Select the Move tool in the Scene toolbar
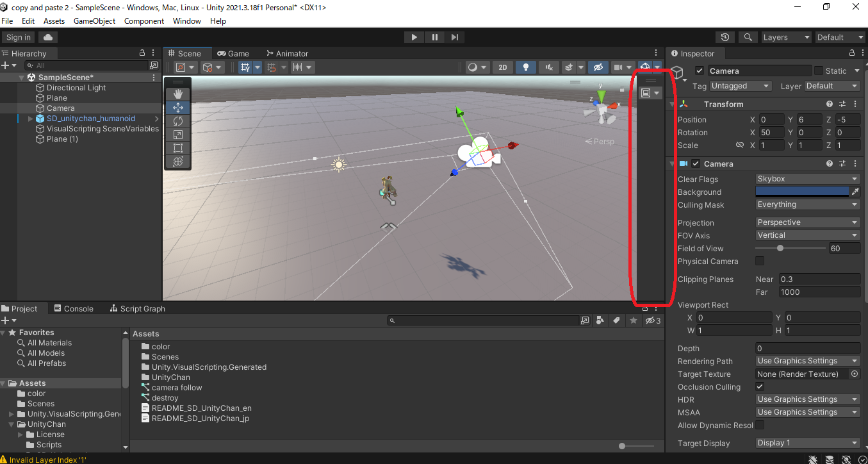The width and height of the screenshot is (868, 464). tap(177, 107)
